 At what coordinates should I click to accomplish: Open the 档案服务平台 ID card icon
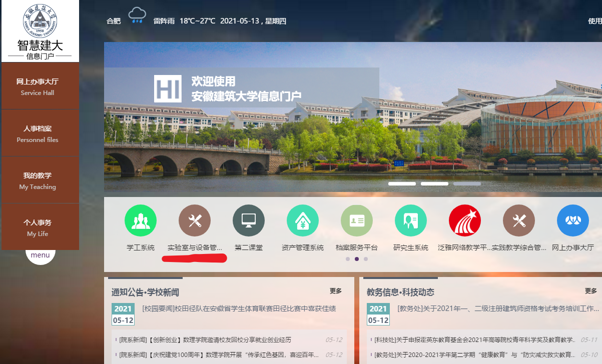click(357, 220)
